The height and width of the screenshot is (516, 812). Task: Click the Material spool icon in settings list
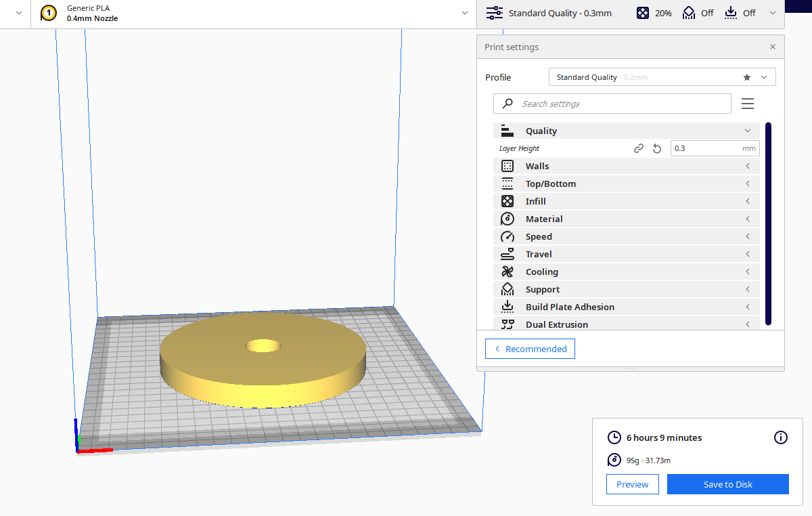coord(507,219)
